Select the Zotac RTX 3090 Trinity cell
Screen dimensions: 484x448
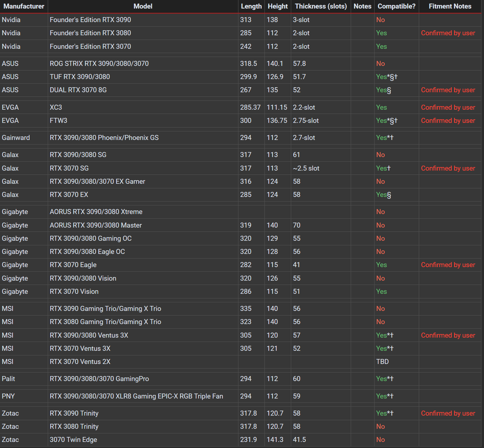click(x=143, y=413)
